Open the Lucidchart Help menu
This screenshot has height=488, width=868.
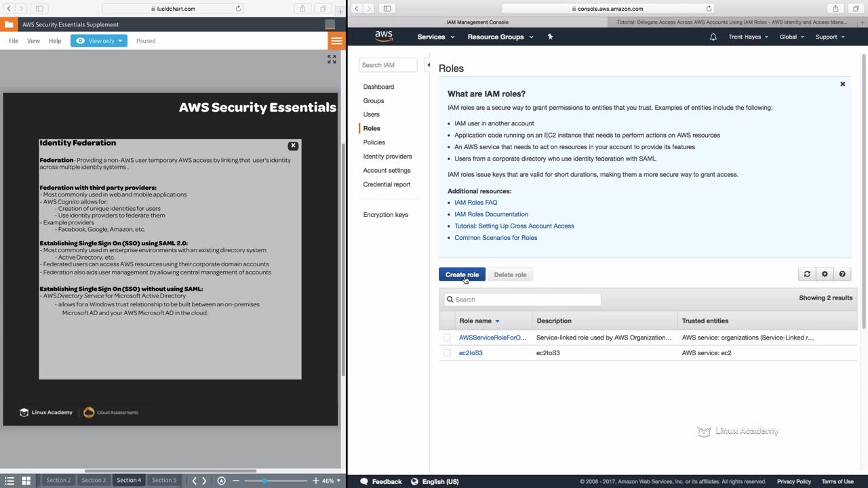point(55,41)
